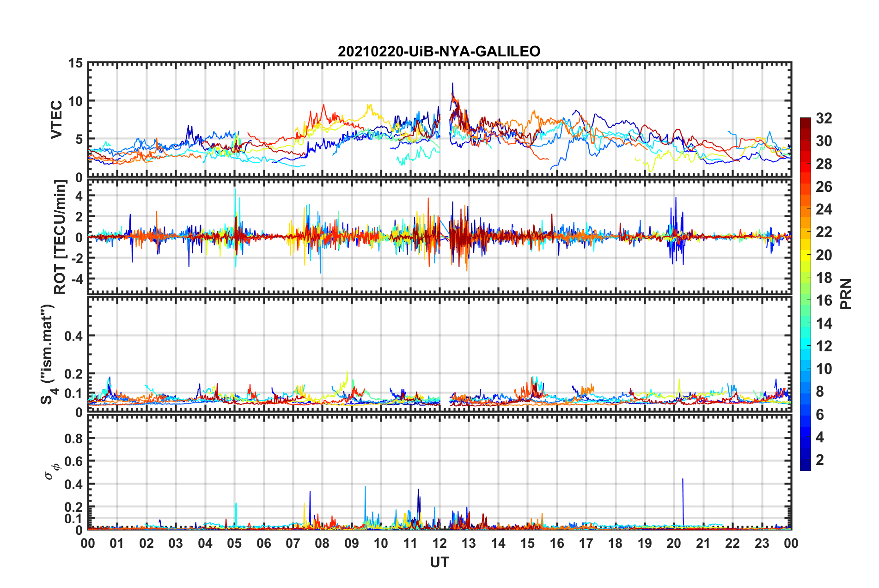
Task: Click x-axis hour tick 03
Action: (x=176, y=543)
